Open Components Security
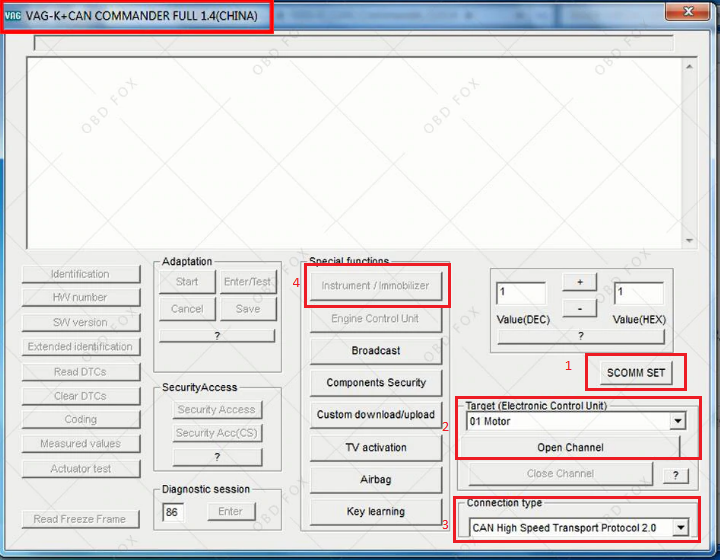Image resolution: width=720 pixels, height=560 pixels. [x=376, y=383]
